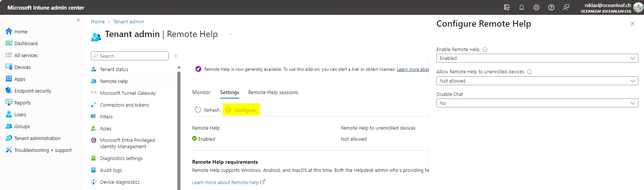
Task: Select Remote Help menu item
Action: [114, 81]
